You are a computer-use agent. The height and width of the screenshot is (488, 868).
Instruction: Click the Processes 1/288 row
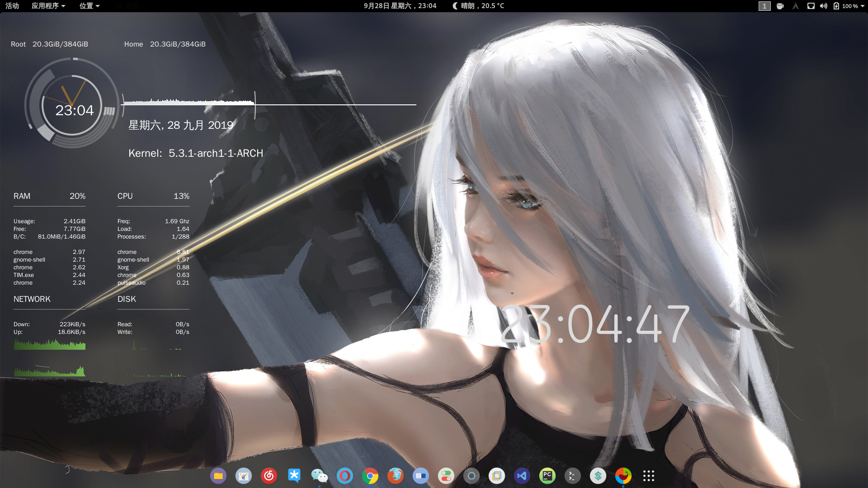153,237
